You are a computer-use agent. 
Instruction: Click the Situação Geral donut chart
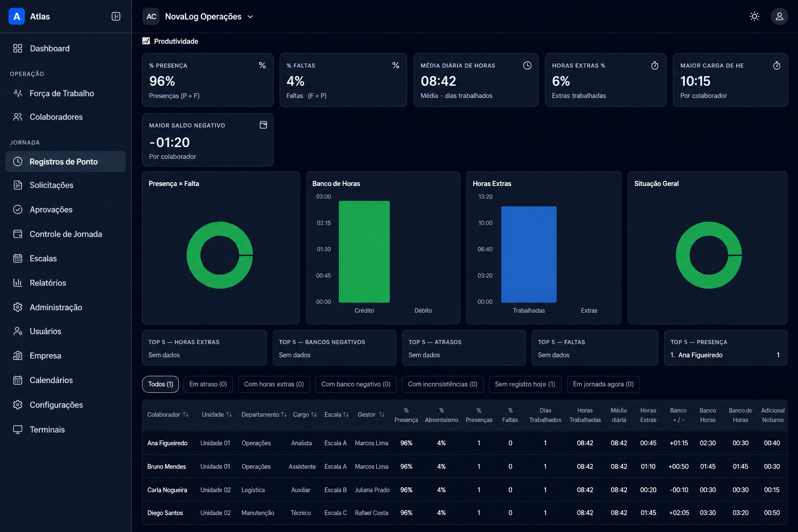click(x=709, y=255)
